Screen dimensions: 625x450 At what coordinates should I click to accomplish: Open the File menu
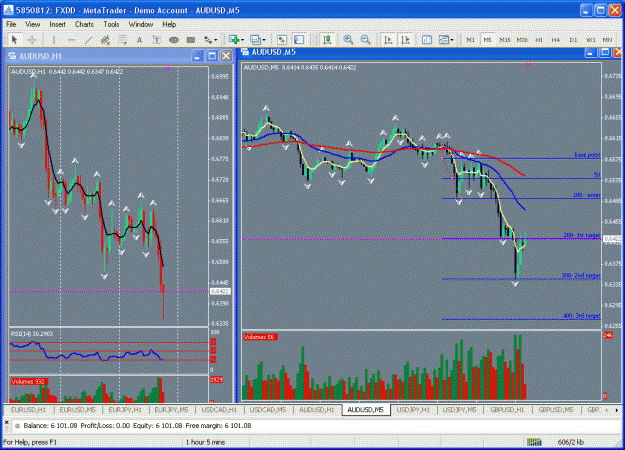11,24
